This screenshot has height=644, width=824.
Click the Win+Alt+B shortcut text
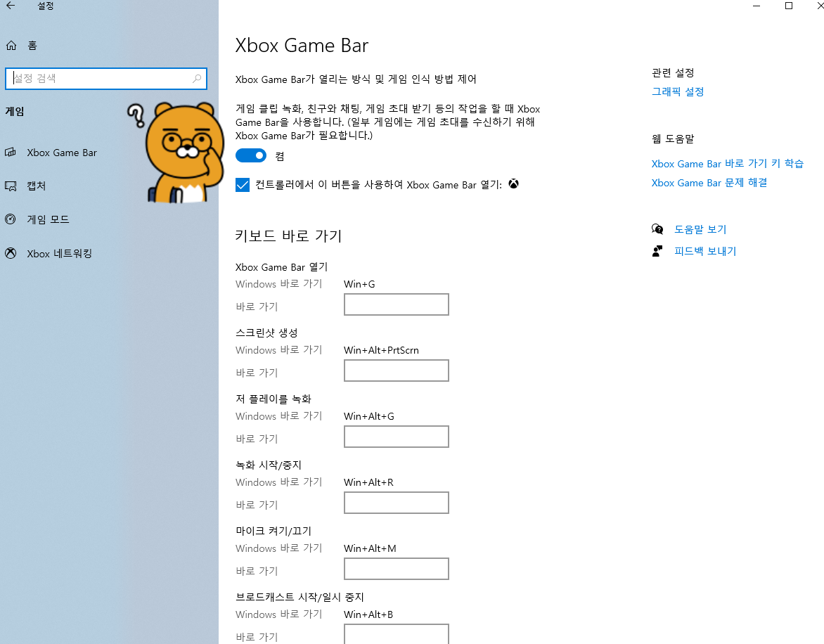coord(368,614)
